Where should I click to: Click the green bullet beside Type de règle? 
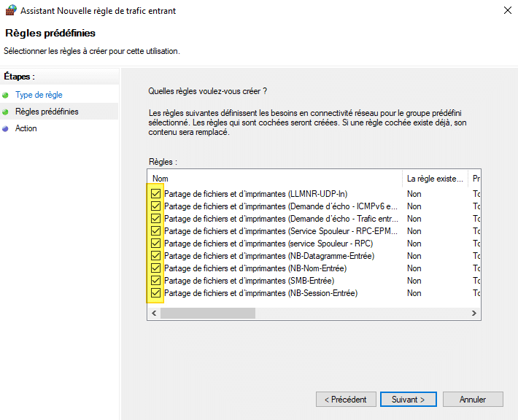click(6, 95)
